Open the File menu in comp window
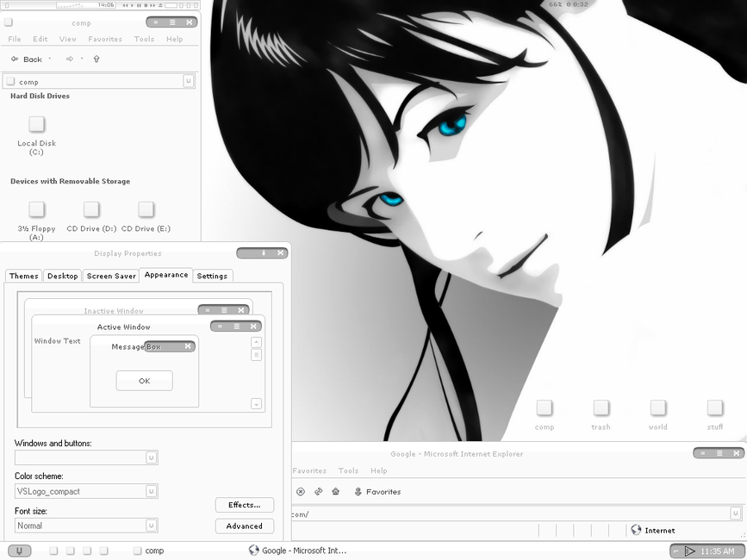747x560 pixels. 15,39
